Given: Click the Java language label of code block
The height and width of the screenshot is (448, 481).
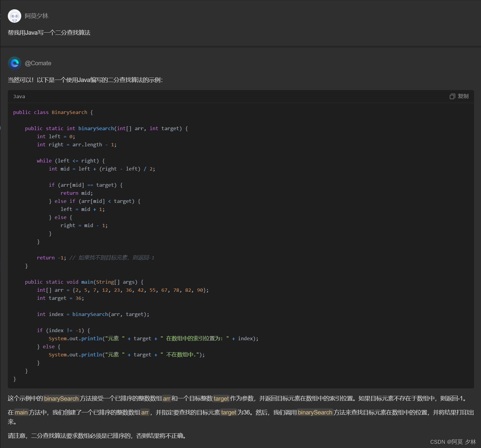Looking at the screenshot, I should click(x=19, y=96).
